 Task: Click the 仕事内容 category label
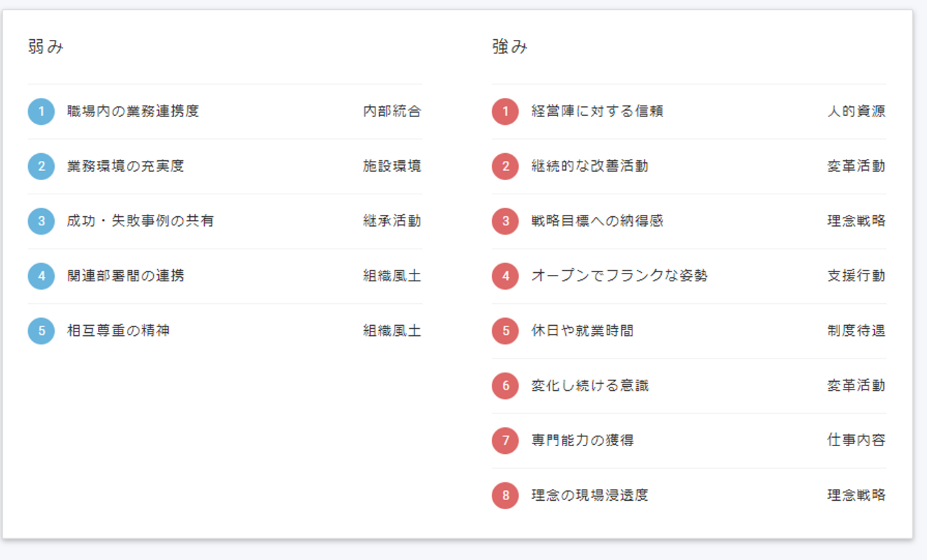pyautogui.click(x=856, y=440)
